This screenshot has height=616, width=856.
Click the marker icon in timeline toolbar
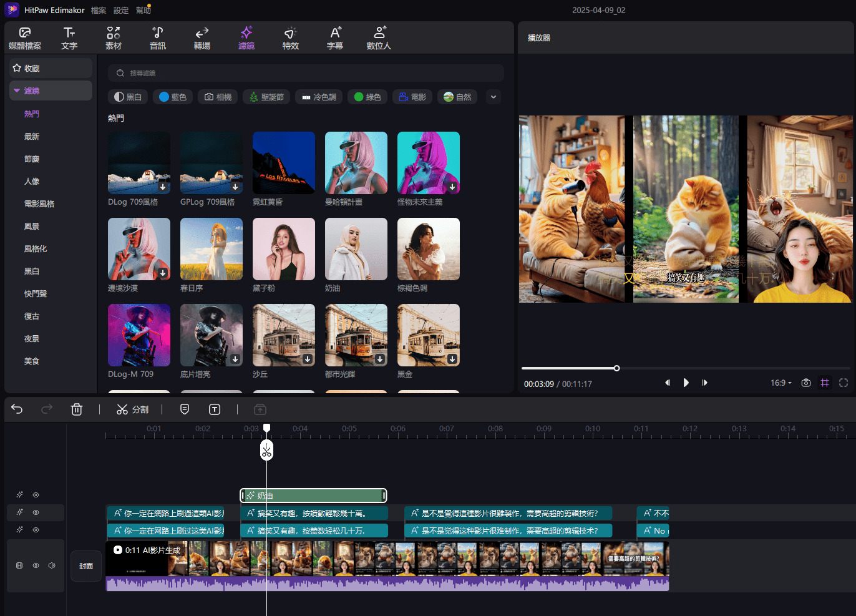pos(185,409)
